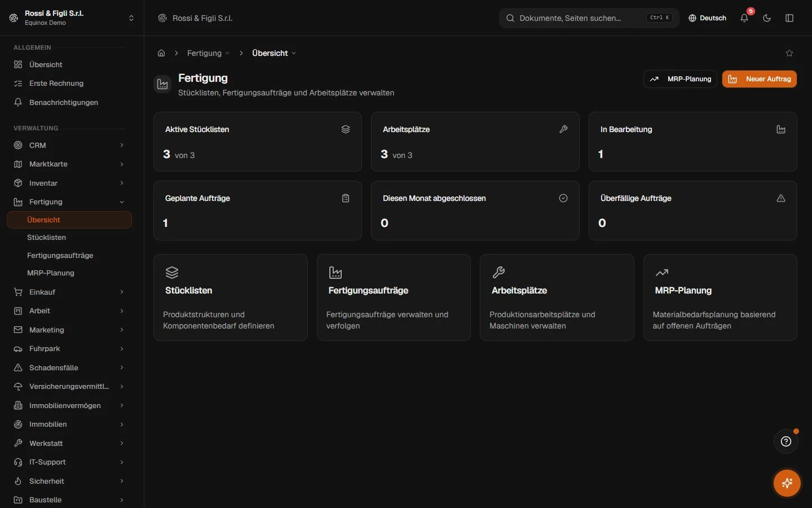The image size is (812, 508).
Task: Open the Übersicht breadcrumb dropdown
Action: (273, 53)
